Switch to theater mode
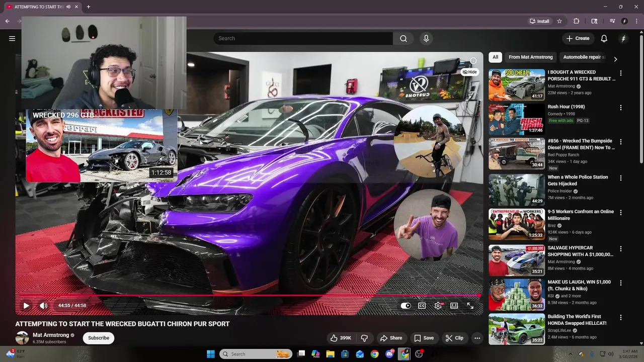Image resolution: width=644 pixels, height=362 pixels. tap(454, 305)
